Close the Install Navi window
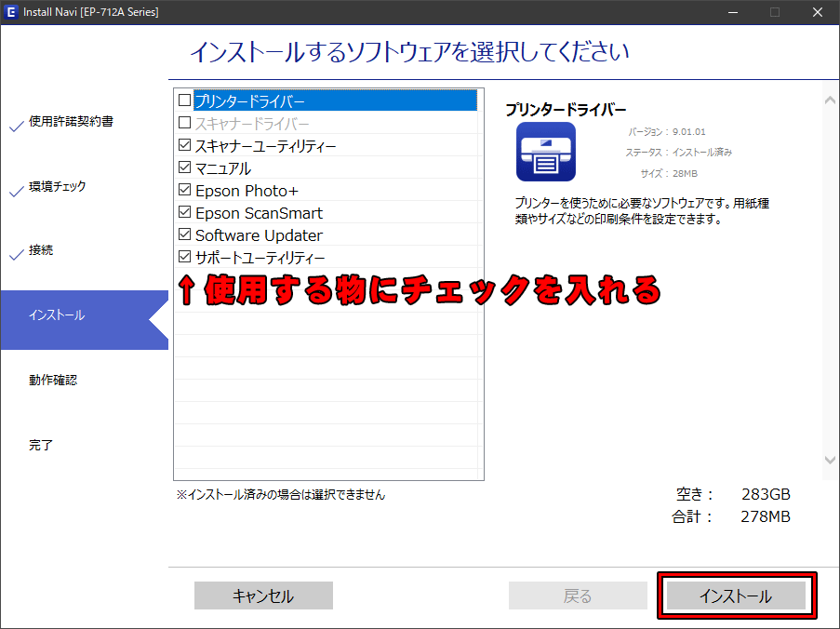The width and height of the screenshot is (840, 629). point(818,12)
